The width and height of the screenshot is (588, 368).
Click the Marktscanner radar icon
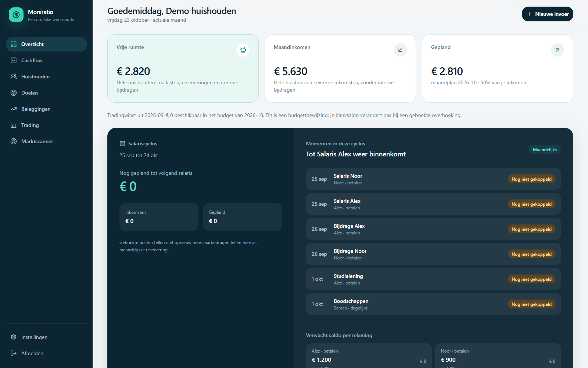14,141
